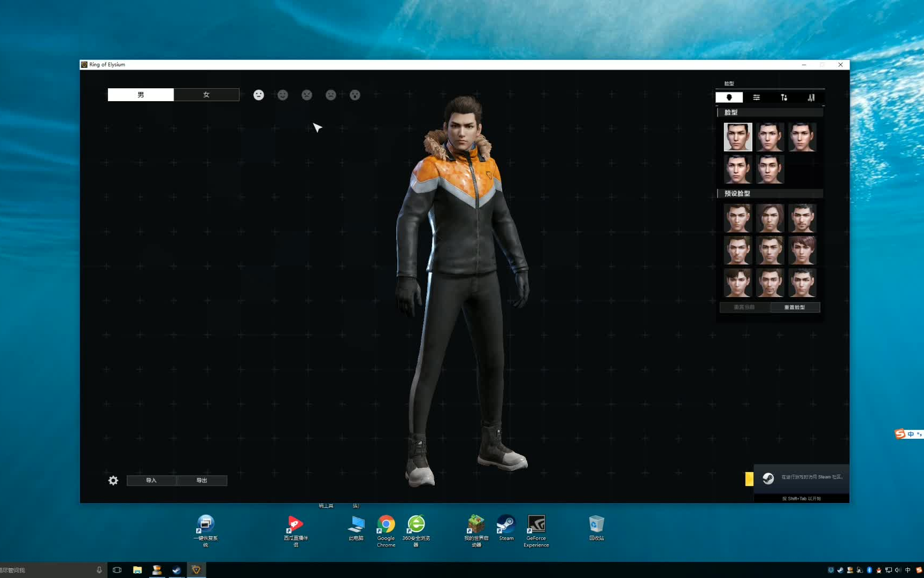Viewport: 924px width, 578px height.
Task: Switch to Steam in taskbar
Action: pyautogui.click(x=176, y=570)
